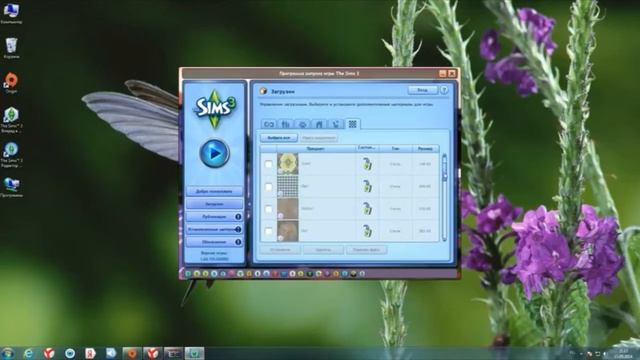
Task: Tick the checkbox of the checkered pattern row
Action: 269,187
